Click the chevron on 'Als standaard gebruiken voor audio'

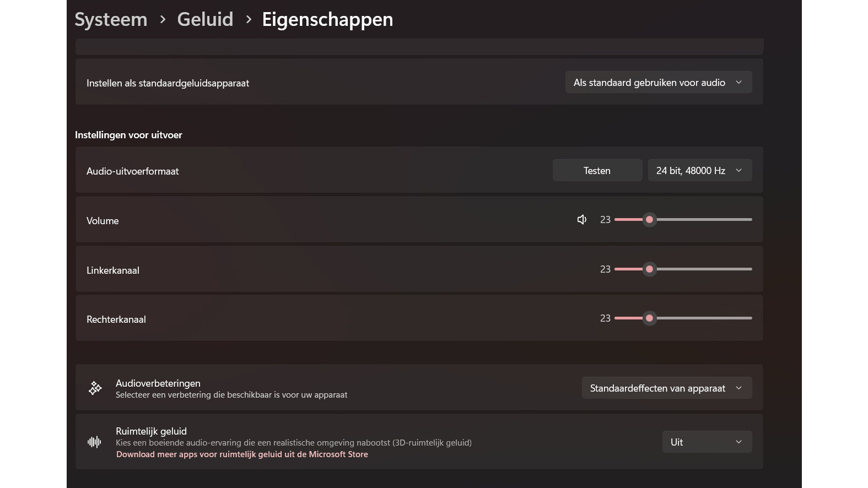click(x=739, y=82)
